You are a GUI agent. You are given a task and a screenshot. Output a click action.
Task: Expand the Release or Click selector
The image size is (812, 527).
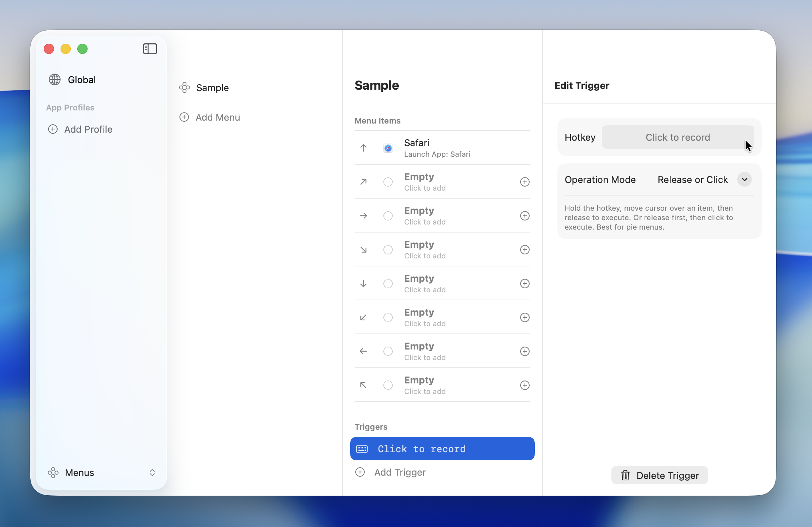click(x=744, y=179)
